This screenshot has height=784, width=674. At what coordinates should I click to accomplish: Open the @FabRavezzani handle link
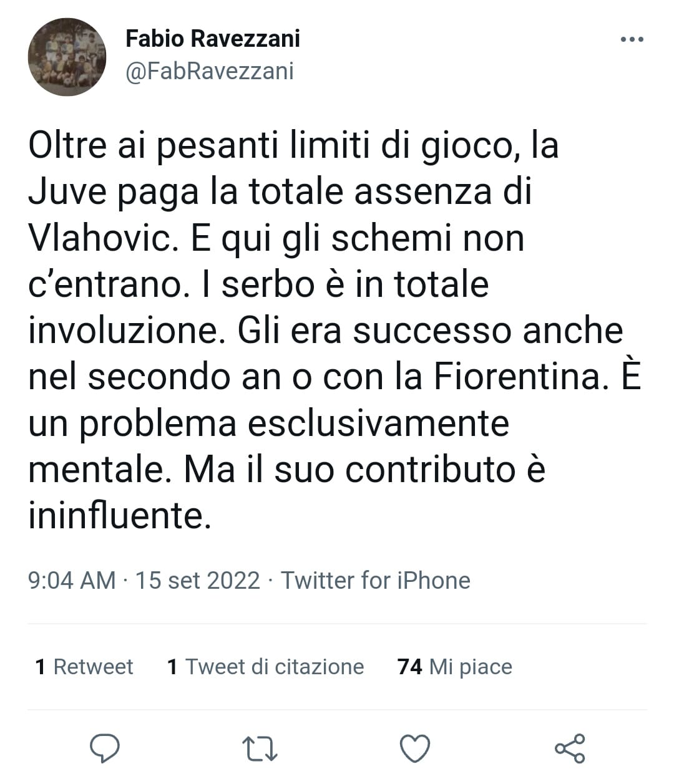click(210, 71)
